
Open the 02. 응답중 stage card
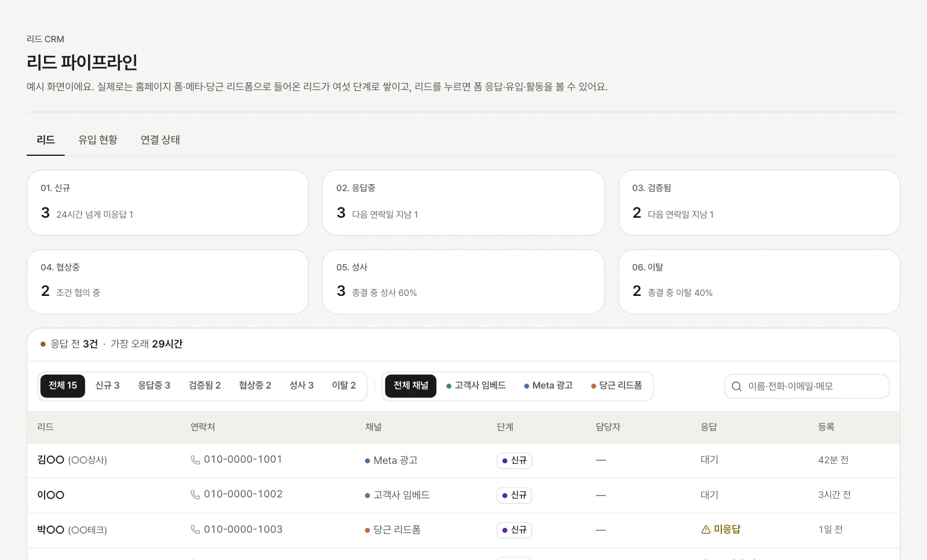pos(463,203)
